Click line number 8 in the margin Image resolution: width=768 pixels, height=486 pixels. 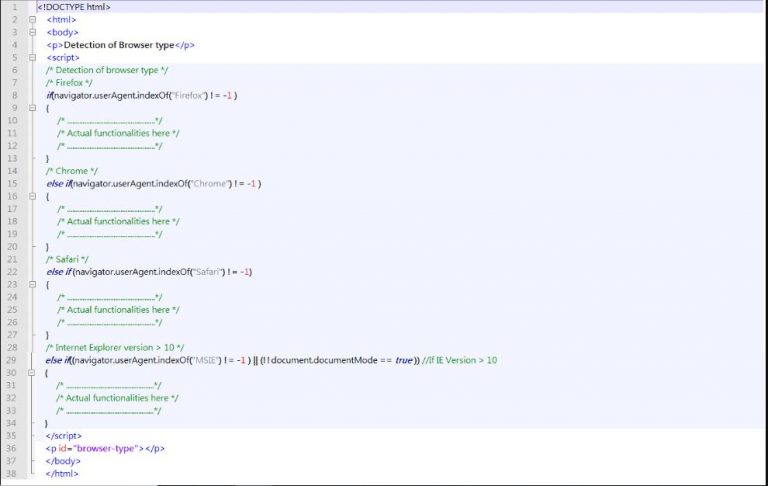pyautogui.click(x=15, y=96)
